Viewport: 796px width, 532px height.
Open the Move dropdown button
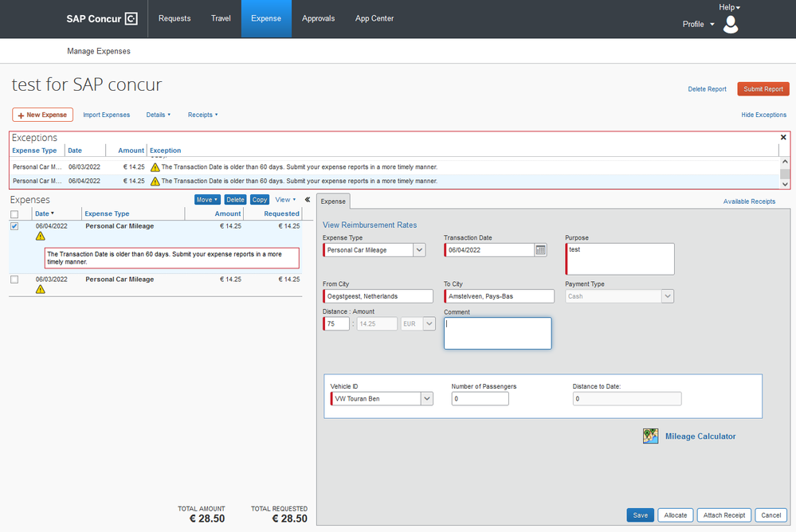(x=207, y=200)
